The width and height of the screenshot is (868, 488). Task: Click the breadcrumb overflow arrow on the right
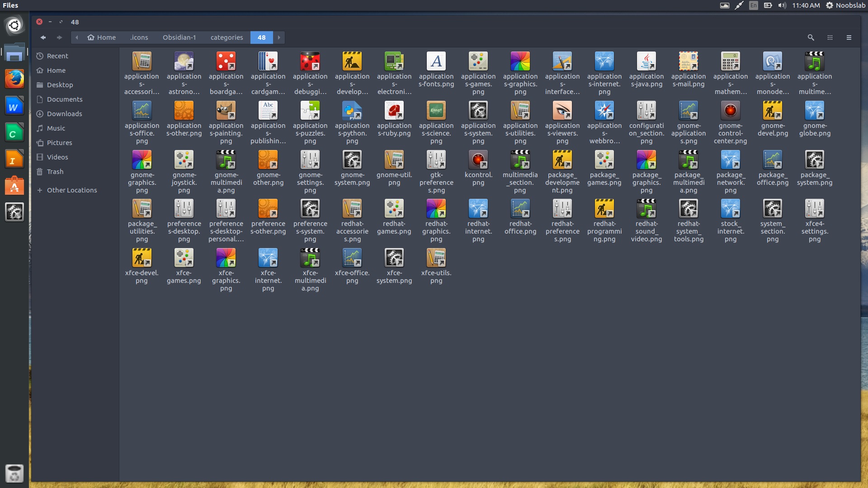(279, 38)
